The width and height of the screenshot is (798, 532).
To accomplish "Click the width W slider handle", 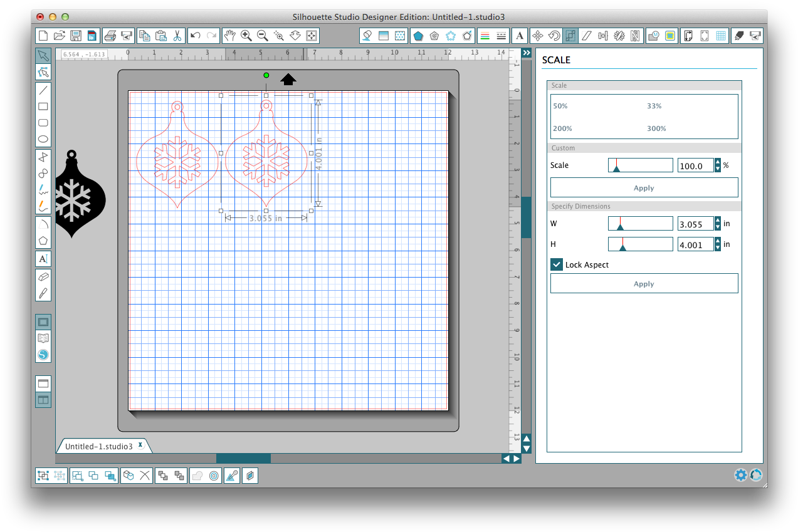I will (x=620, y=226).
